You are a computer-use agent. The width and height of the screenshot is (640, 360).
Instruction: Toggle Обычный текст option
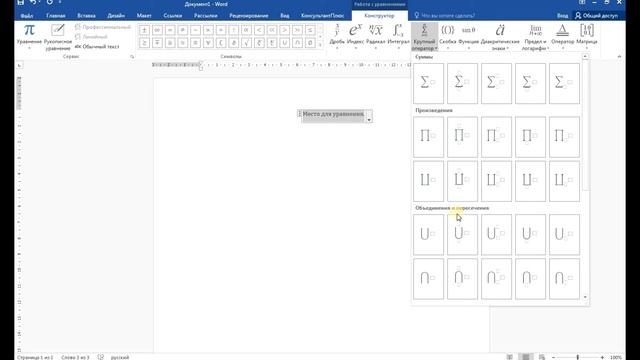click(97, 47)
